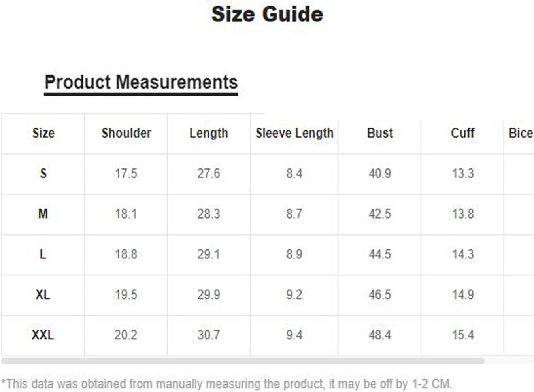The height and width of the screenshot is (392, 534).
Task: Click the Bust column header
Action: coord(380,133)
